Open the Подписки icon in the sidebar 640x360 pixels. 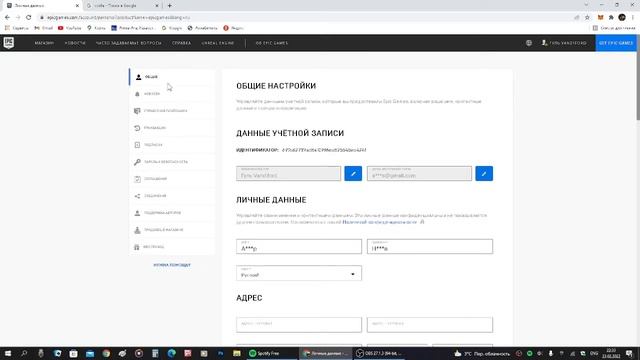[137, 145]
